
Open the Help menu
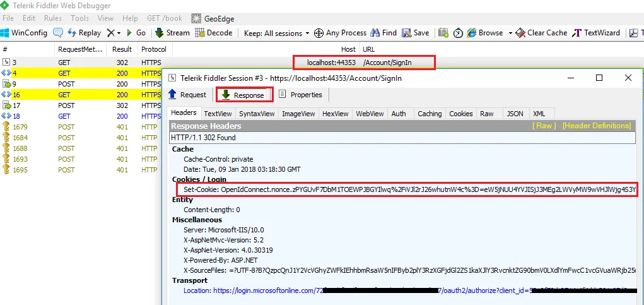130,18
